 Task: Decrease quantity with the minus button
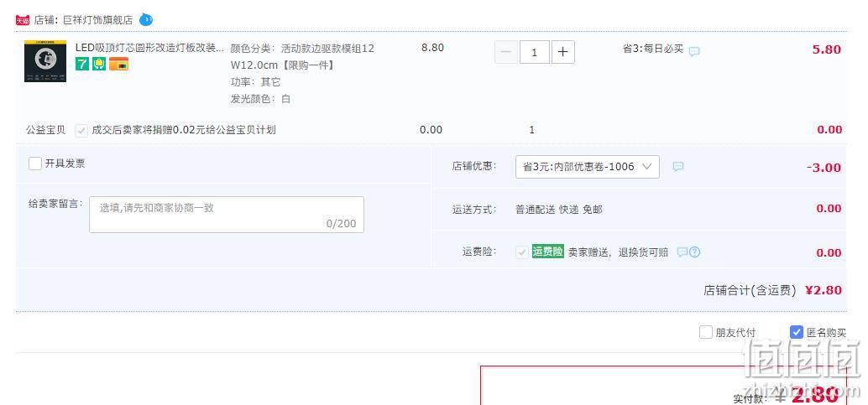(506, 52)
